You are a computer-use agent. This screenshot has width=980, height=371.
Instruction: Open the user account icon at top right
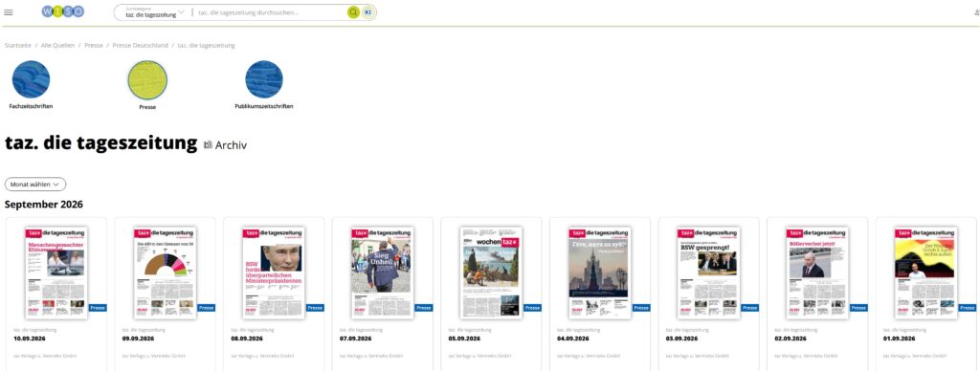click(977, 11)
